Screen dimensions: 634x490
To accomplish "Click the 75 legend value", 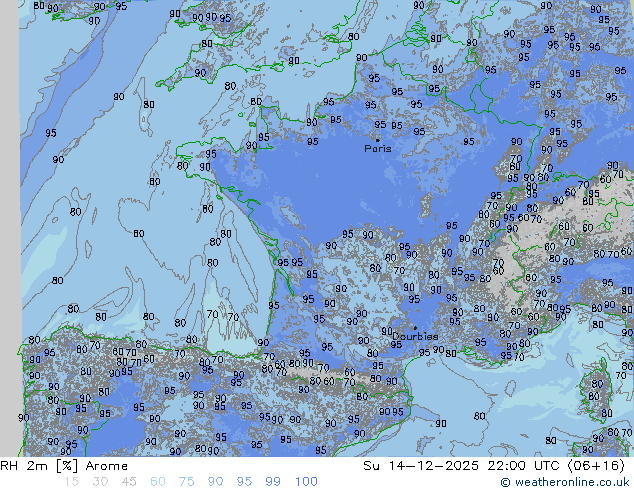I will pos(186,482).
